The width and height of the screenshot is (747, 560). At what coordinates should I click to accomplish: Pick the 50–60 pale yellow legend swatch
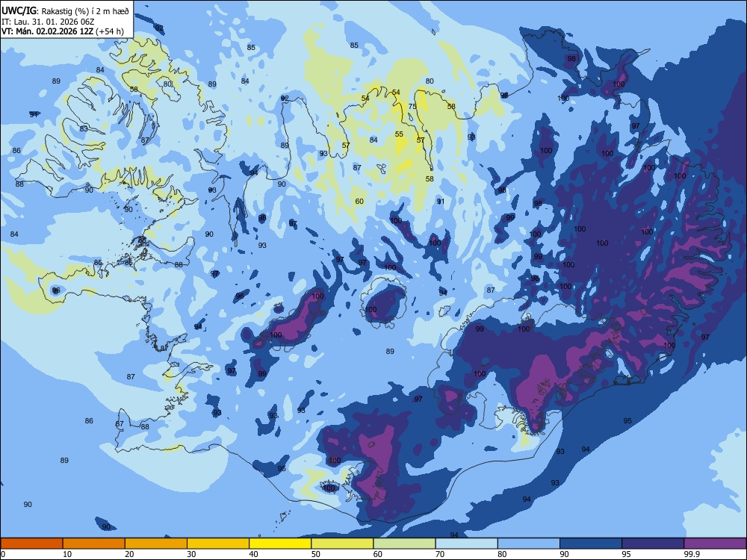342,544
